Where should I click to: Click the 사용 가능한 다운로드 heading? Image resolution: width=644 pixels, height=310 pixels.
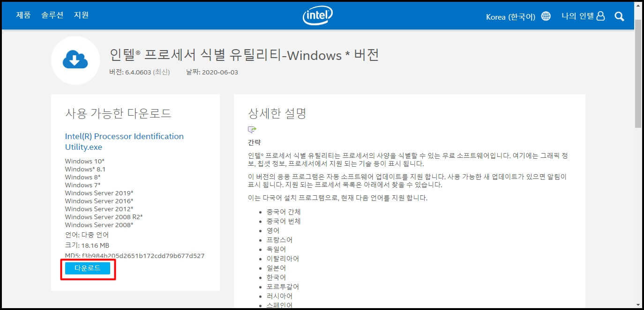click(x=118, y=113)
